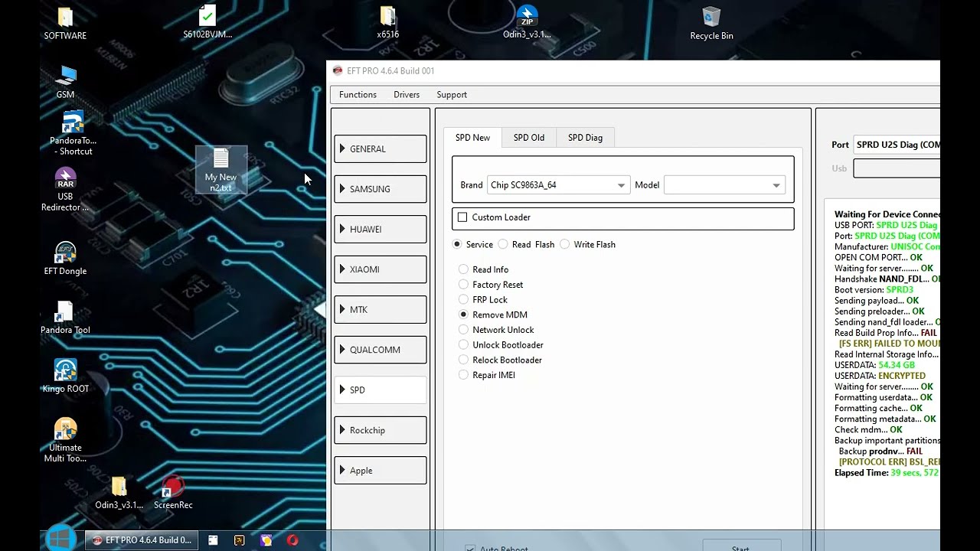Select the Repair IMEI option

(463, 375)
